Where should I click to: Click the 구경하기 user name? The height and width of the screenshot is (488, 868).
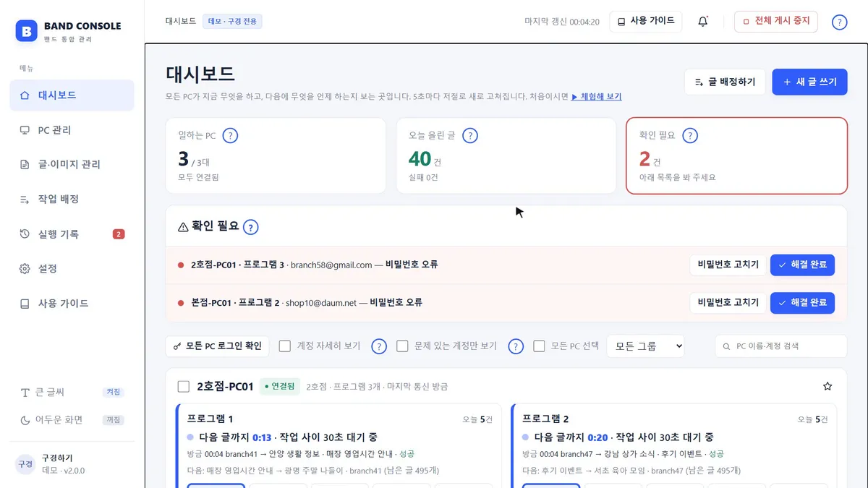pos(57,458)
